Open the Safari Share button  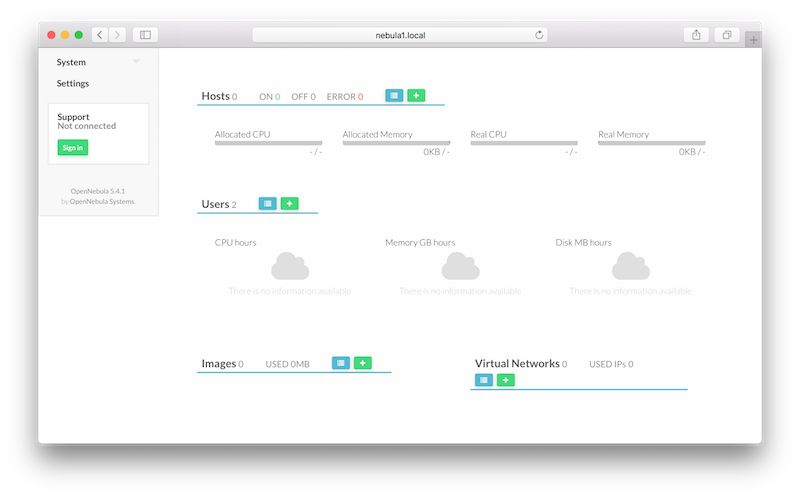(x=696, y=35)
